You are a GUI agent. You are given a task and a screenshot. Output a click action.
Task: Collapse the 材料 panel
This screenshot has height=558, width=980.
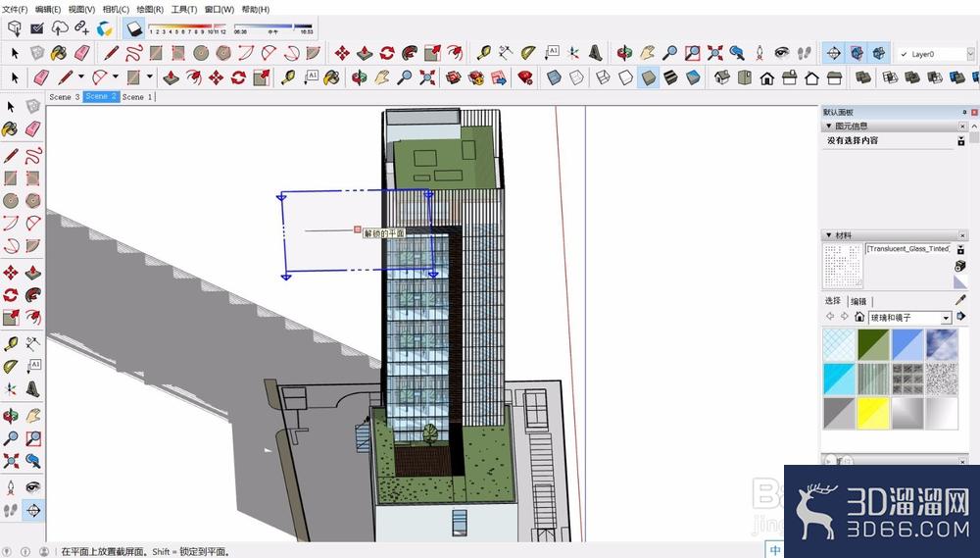829,234
